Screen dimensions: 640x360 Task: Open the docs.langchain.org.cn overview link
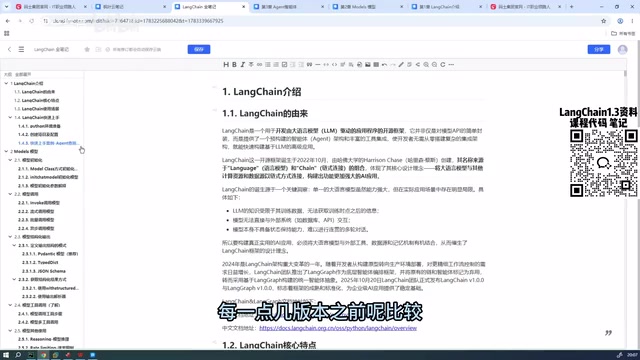pos(338,328)
